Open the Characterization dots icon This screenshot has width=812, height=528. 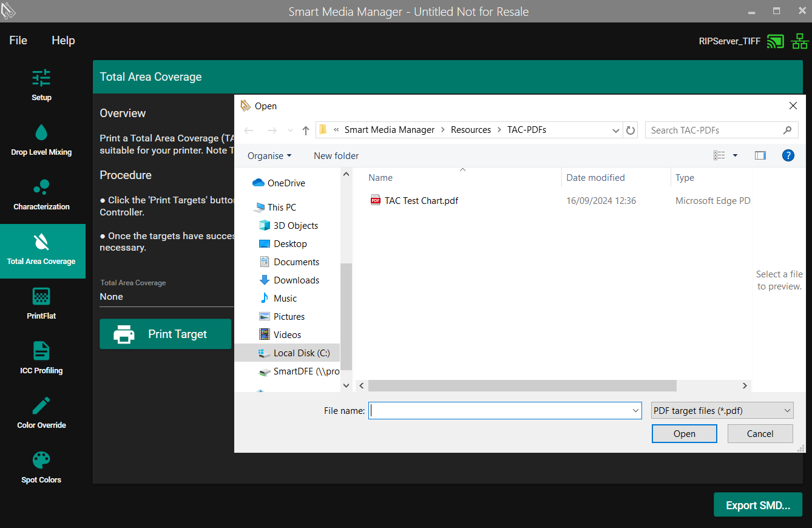point(41,187)
